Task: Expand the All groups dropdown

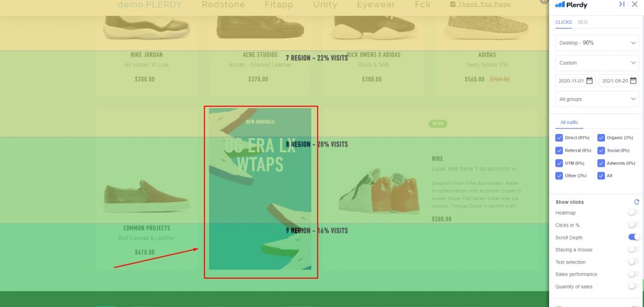Action: pos(597,99)
